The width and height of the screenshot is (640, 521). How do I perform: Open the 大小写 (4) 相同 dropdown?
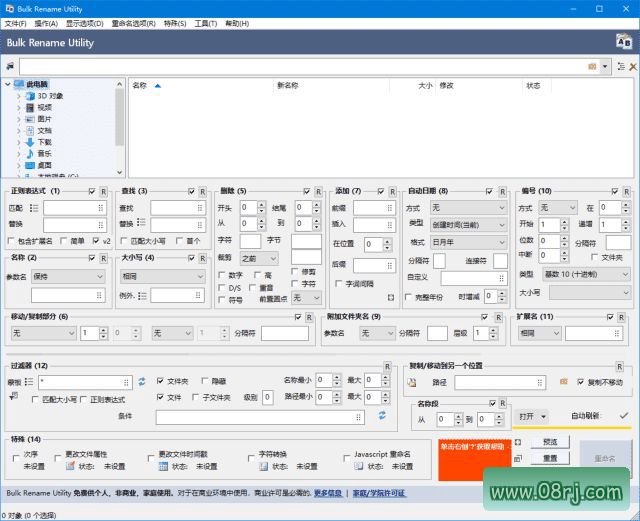pos(162,276)
